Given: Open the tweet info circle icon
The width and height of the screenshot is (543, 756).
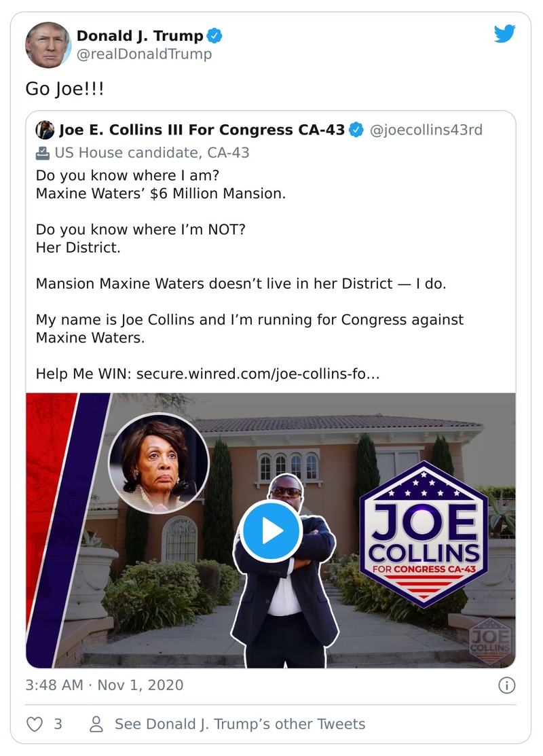Looking at the screenshot, I should (x=506, y=685).
